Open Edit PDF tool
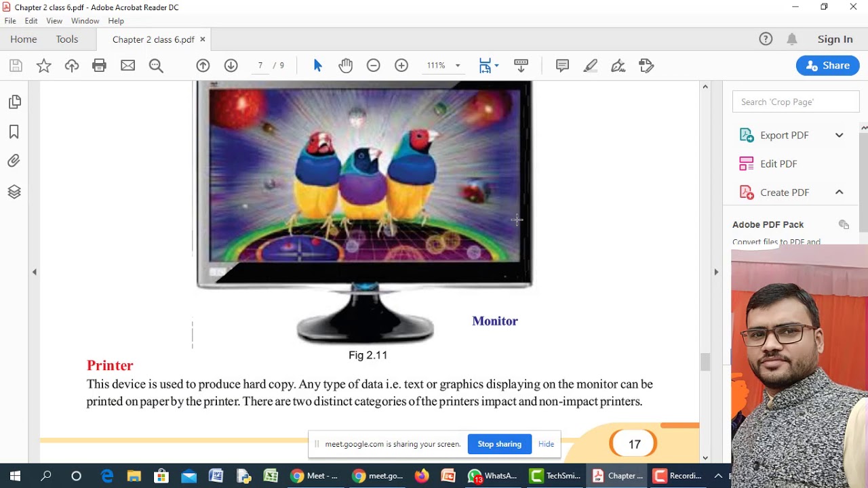868x488 pixels. (778, 164)
